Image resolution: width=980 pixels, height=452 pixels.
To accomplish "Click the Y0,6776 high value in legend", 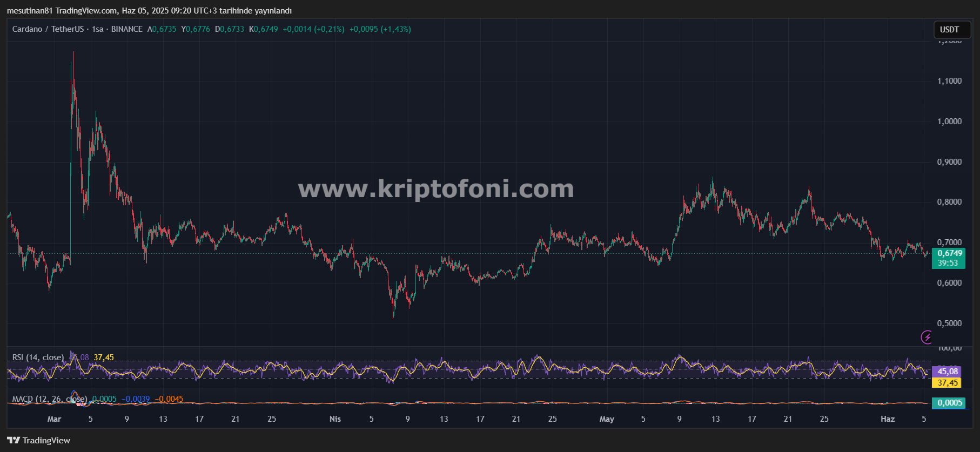I will pos(196,29).
